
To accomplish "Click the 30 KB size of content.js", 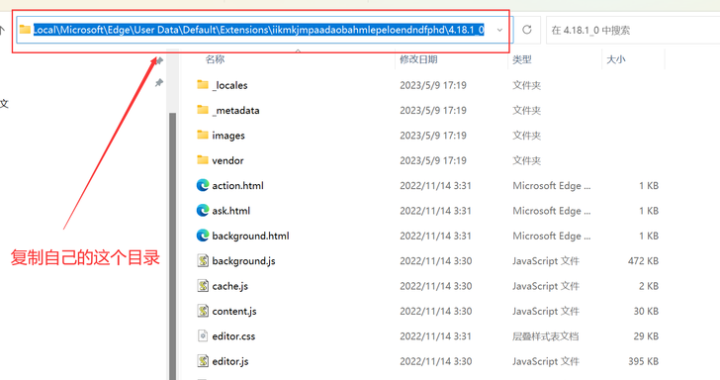I will click(x=646, y=311).
